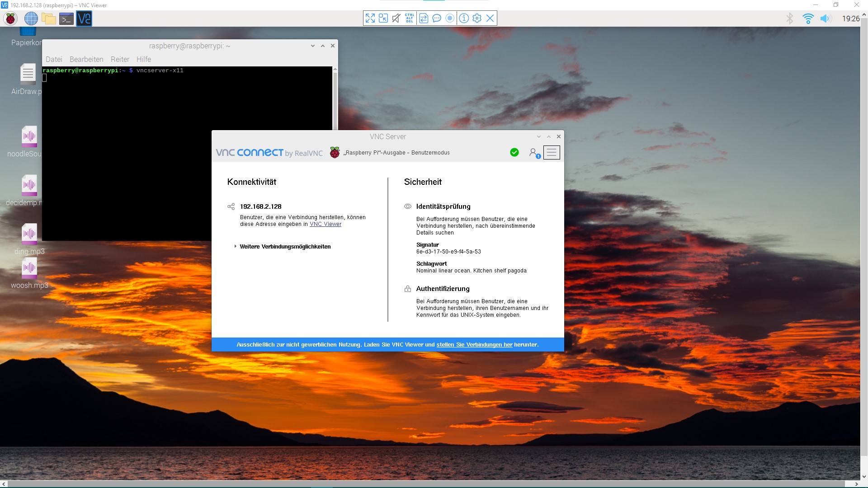Open file transfer in VNC toolbar
Image resolution: width=868 pixels, height=488 pixels.
click(x=424, y=18)
